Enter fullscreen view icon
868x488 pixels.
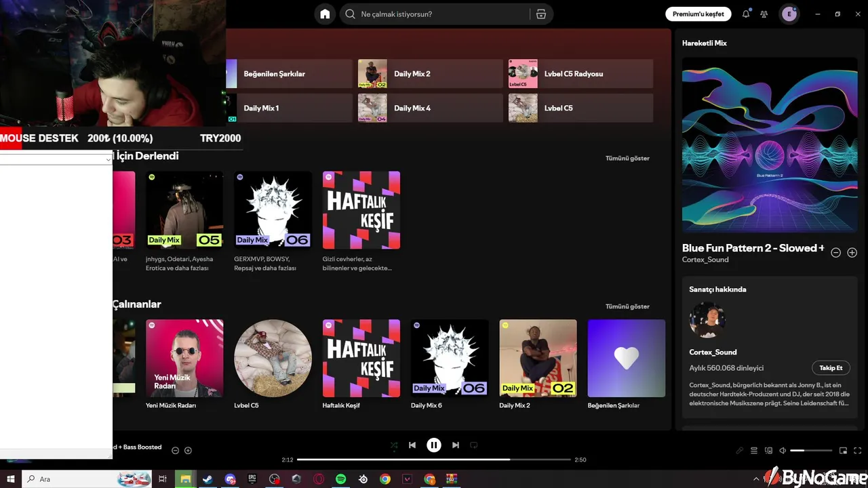coord(859,451)
